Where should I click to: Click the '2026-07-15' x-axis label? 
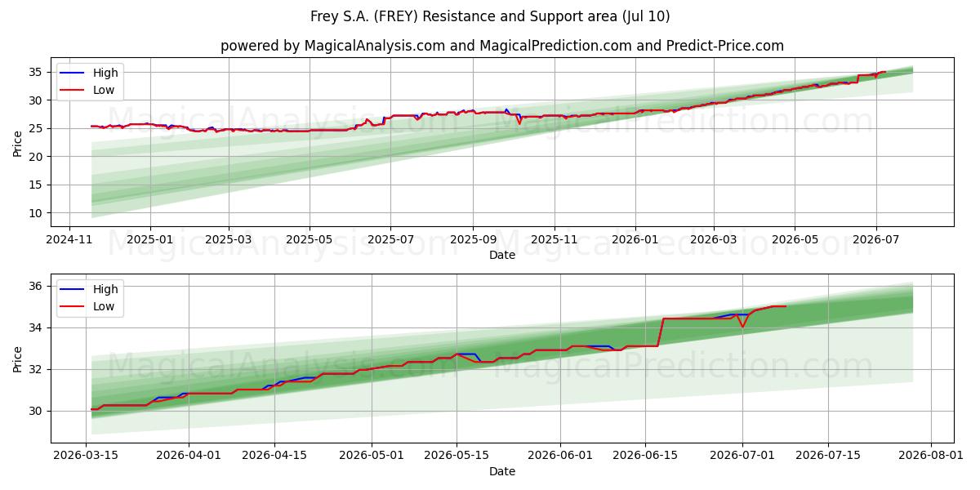(827, 457)
